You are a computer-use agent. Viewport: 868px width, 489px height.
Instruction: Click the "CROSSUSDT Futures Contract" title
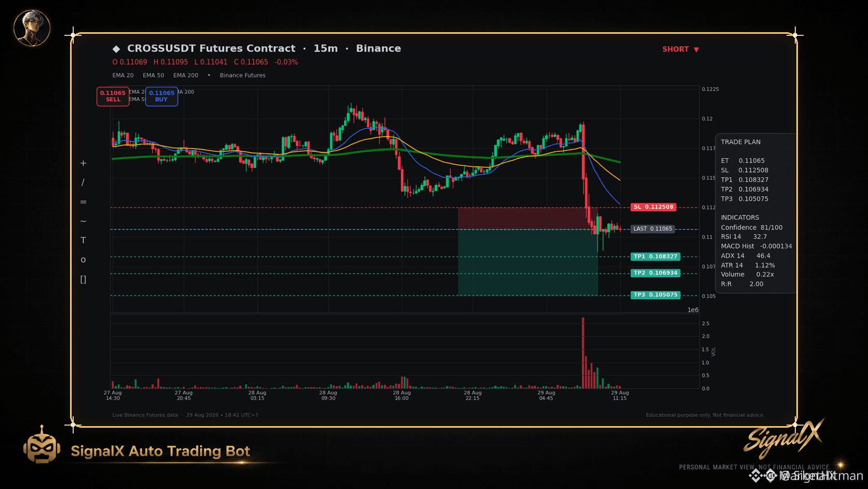click(x=211, y=48)
